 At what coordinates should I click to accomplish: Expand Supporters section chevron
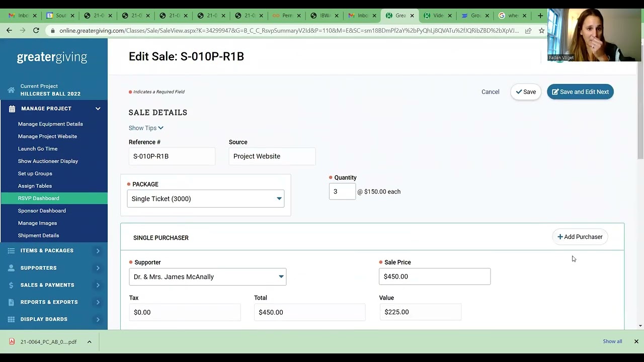tap(98, 268)
